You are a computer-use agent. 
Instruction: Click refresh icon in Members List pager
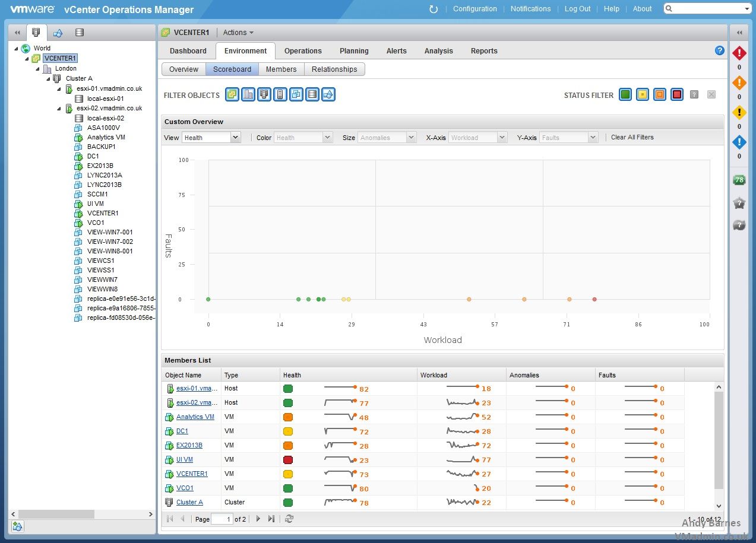click(289, 519)
